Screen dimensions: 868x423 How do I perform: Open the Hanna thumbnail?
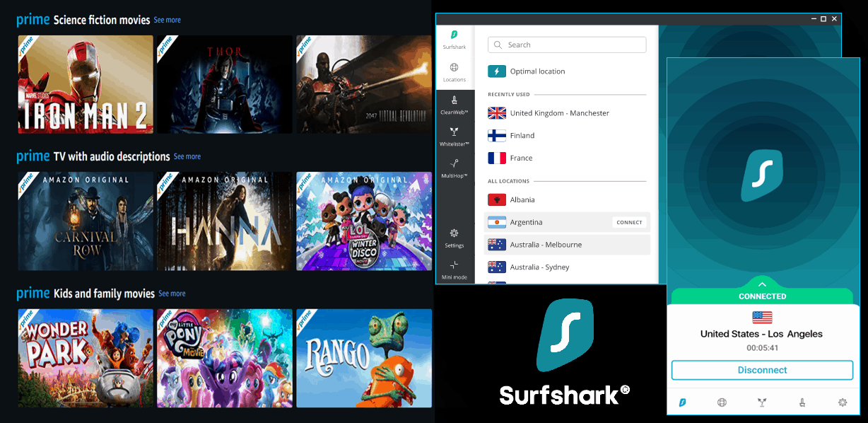(225, 221)
